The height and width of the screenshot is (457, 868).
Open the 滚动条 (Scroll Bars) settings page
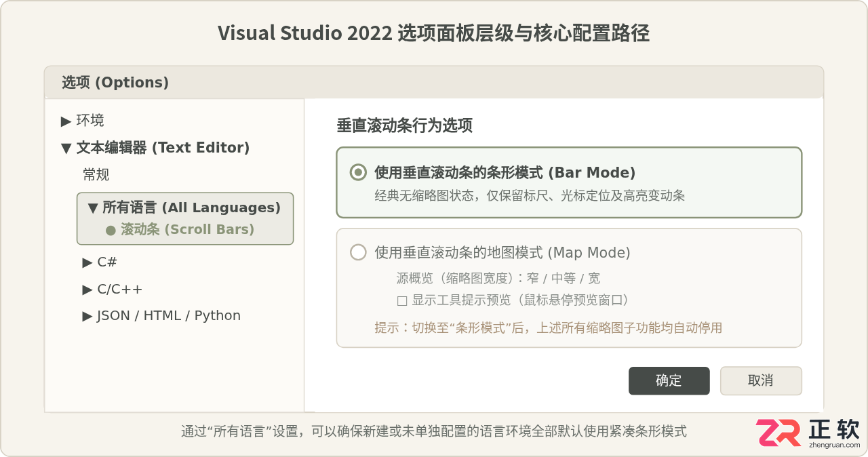(188, 229)
